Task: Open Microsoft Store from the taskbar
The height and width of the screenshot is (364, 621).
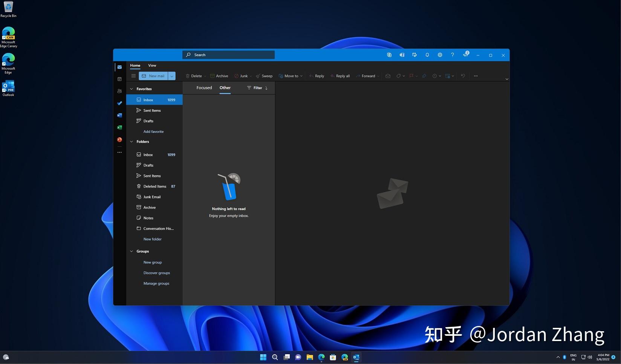Action: [x=333, y=357]
